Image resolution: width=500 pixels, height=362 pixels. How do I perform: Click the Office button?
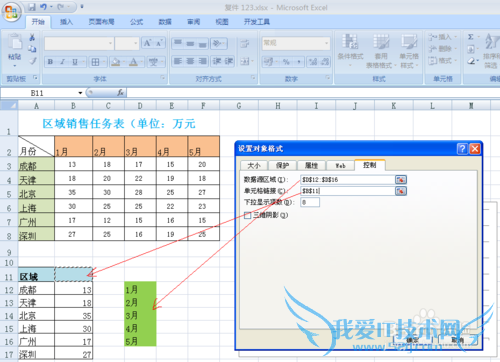coord(11,12)
